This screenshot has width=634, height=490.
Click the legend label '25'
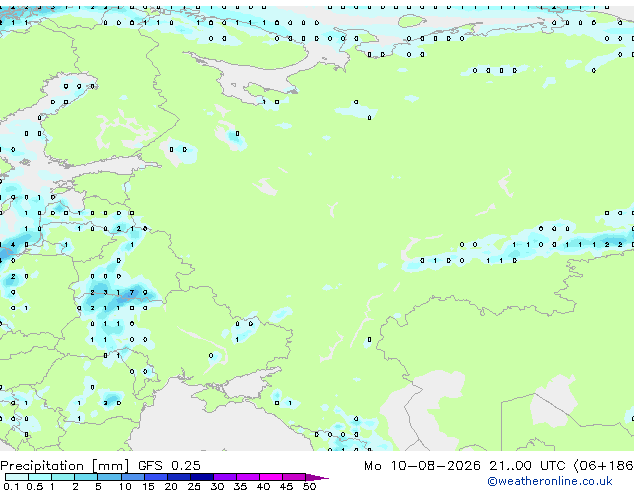pyautogui.click(x=194, y=486)
